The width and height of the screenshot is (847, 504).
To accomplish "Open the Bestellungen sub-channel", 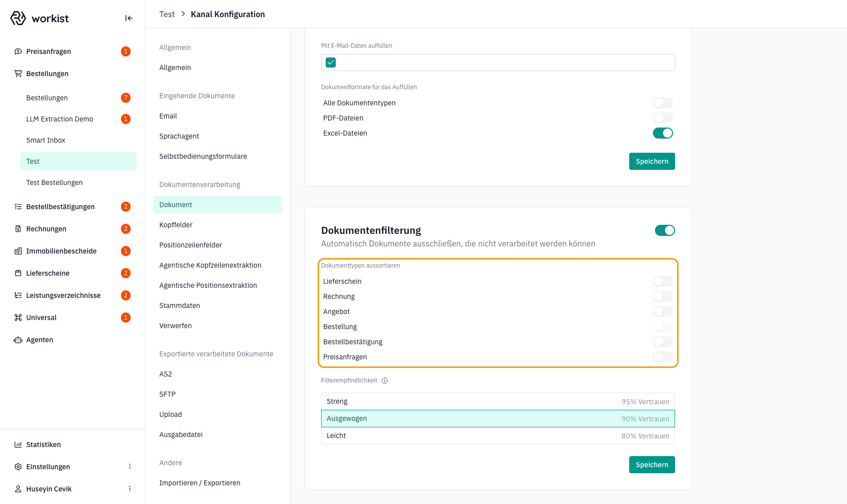I will pyautogui.click(x=78, y=98).
